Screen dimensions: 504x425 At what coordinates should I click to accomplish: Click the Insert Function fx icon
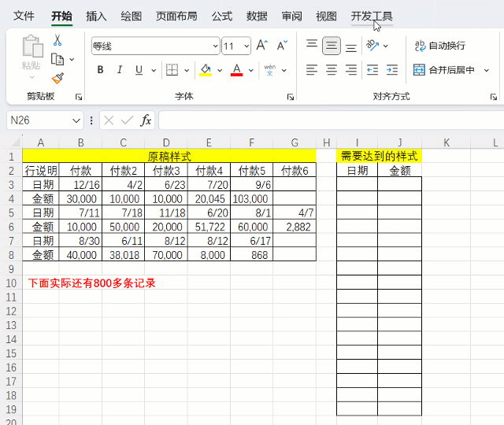146,120
